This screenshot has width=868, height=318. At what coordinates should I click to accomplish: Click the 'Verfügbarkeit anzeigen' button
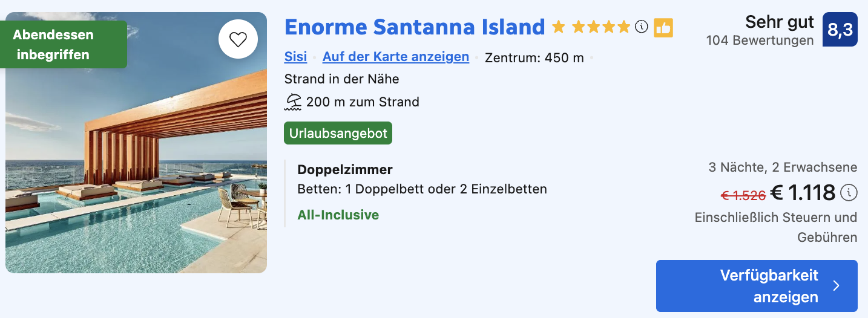[x=757, y=286]
